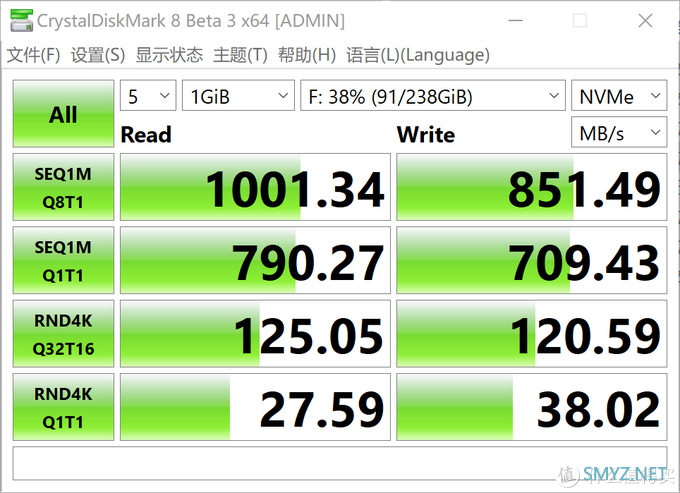Click the 27.59 read result
680x493 pixels.
pos(255,407)
